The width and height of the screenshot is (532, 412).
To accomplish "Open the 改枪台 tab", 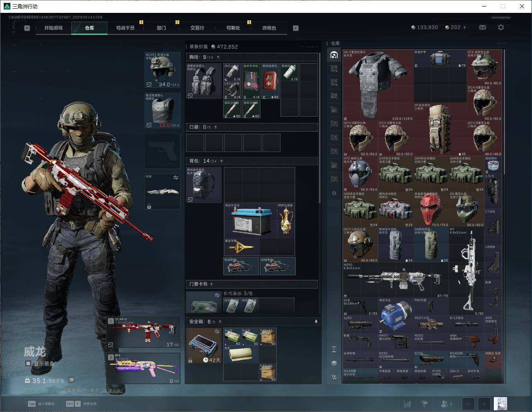I will pos(269,28).
